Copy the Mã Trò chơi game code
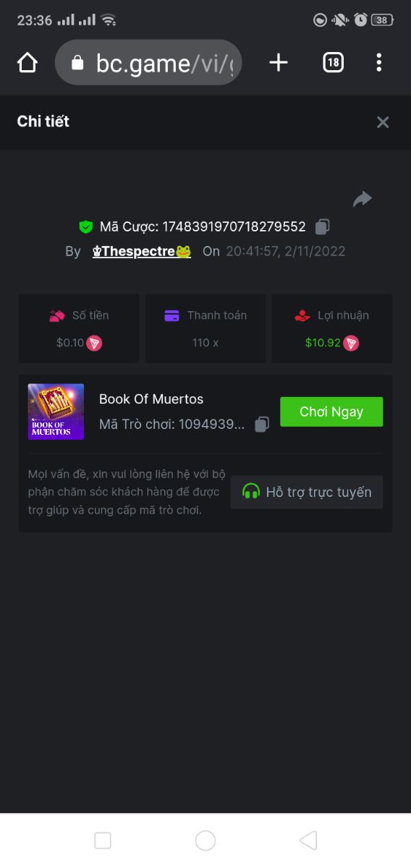411x868 pixels. [262, 424]
